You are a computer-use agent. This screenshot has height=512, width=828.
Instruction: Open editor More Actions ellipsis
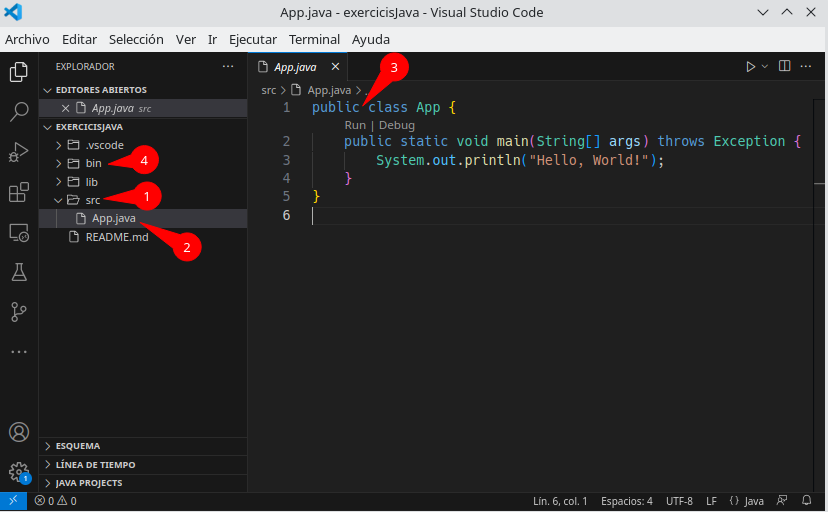point(806,66)
